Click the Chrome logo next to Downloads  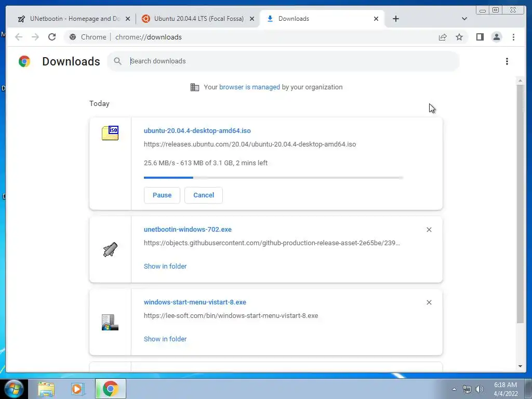point(24,61)
